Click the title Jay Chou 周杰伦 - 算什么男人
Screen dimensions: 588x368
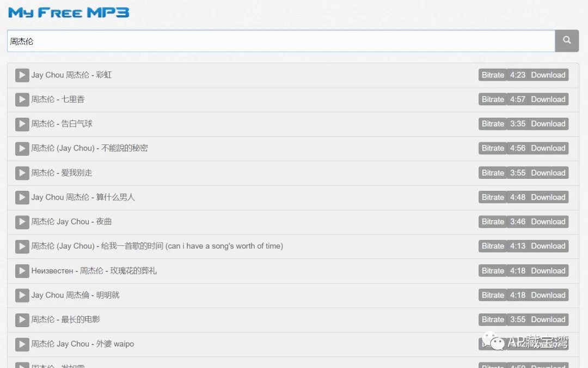[x=83, y=197]
